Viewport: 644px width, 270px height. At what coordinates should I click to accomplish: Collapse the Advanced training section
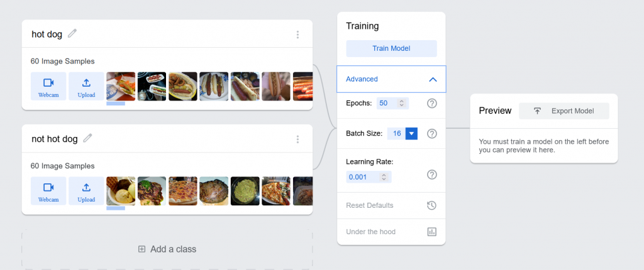tap(433, 80)
